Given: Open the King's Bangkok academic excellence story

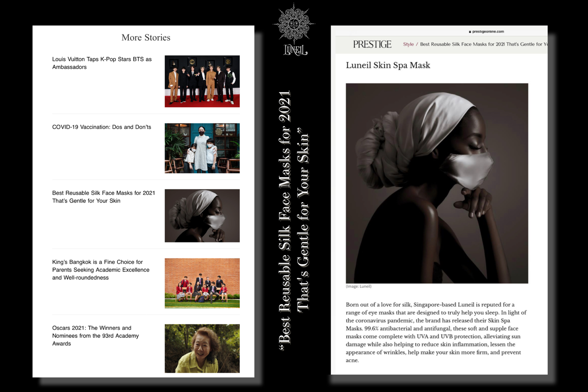Looking at the screenshot, I should click(101, 270).
